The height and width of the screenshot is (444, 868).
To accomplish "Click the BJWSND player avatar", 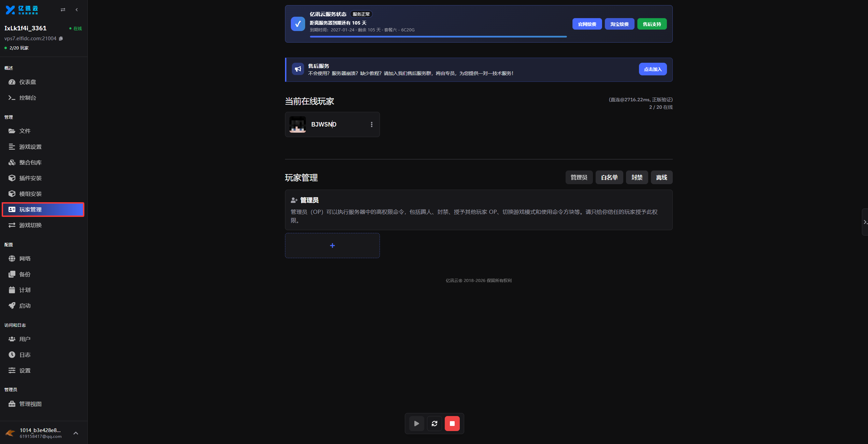I will (x=298, y=124).
